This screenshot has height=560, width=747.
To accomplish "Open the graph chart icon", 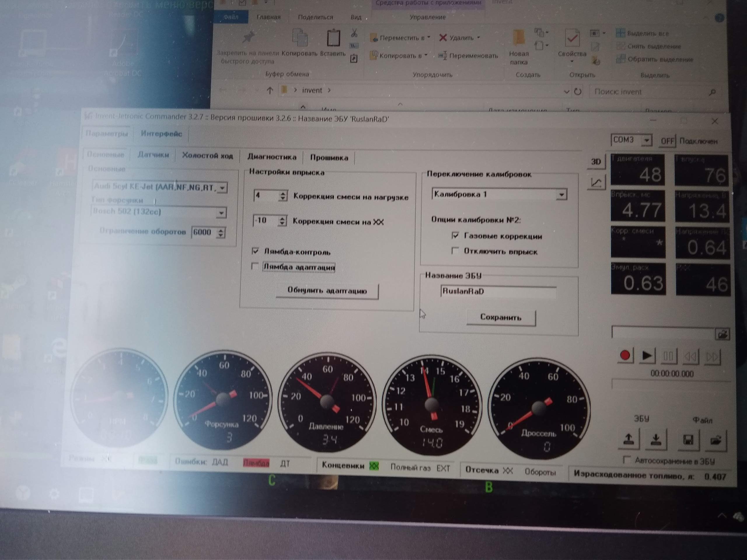I will 596,183.
